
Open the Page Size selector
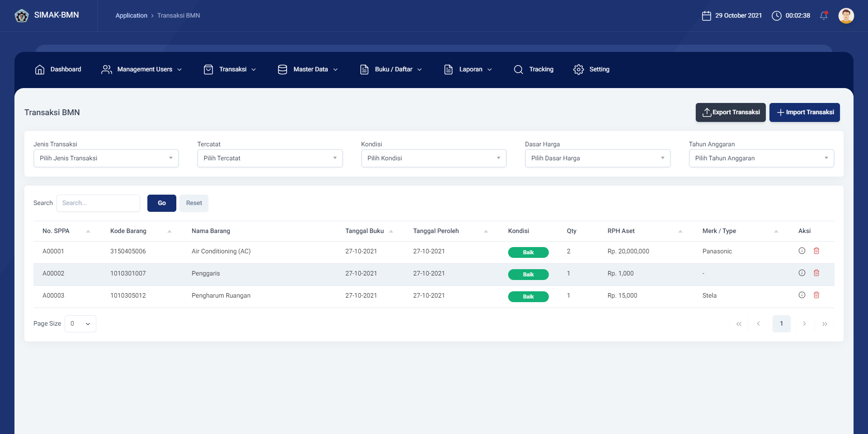tap(80, 324)
